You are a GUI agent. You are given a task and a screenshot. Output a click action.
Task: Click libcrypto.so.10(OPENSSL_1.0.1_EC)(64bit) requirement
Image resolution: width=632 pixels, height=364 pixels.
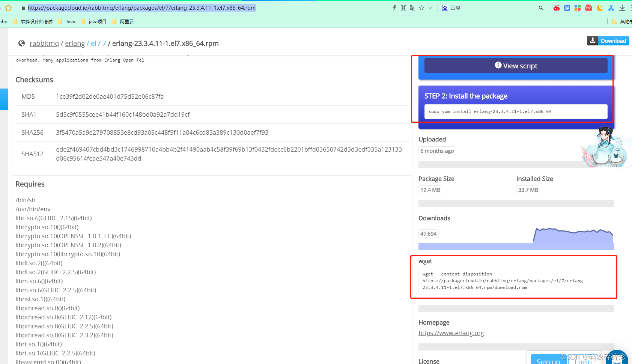pos(73,236)
